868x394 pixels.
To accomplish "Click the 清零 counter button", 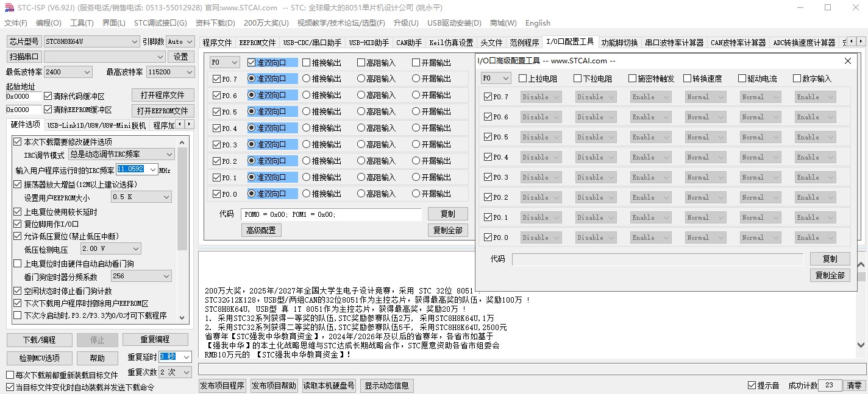I will pos(854,385).
